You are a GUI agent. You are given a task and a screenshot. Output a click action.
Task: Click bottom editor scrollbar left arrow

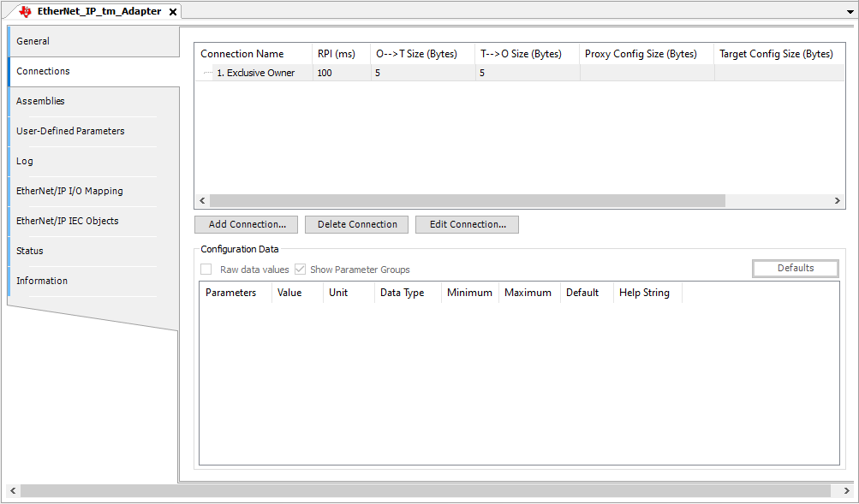point(12,491)
